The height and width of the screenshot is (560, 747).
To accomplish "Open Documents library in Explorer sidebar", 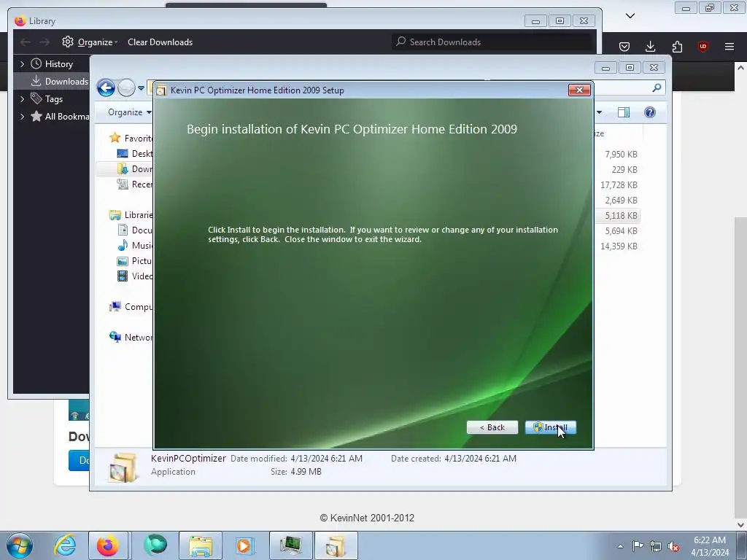I will coord(135,230).
